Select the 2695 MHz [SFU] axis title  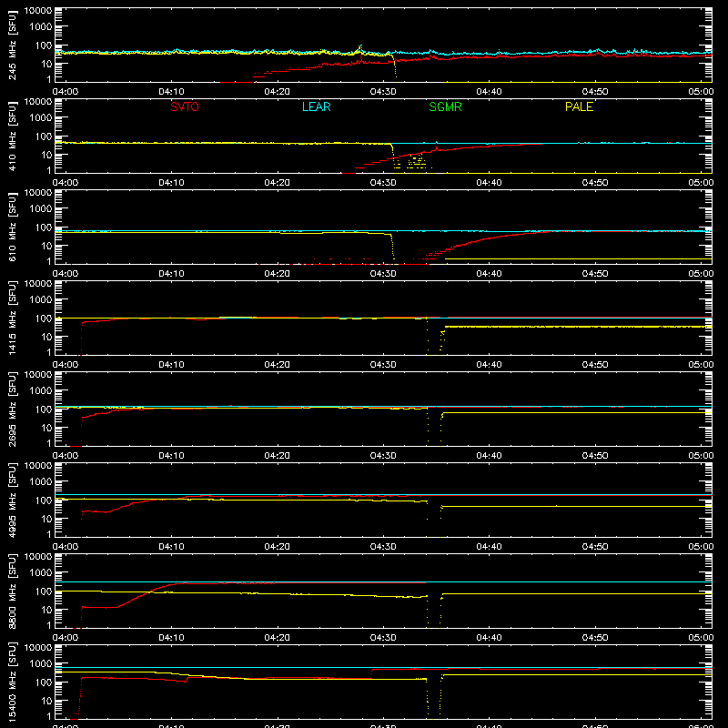(x=12, y=409)
